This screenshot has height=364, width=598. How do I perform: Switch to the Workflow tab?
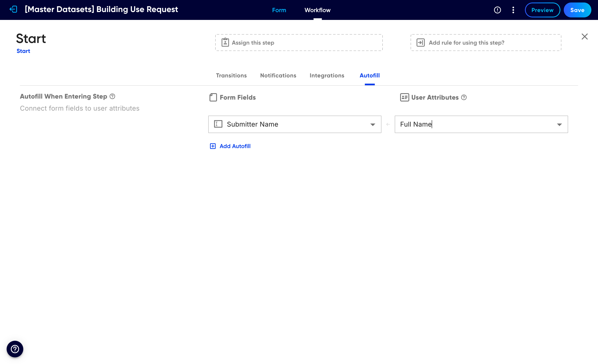pyautogui.click(x=317, y=10)
